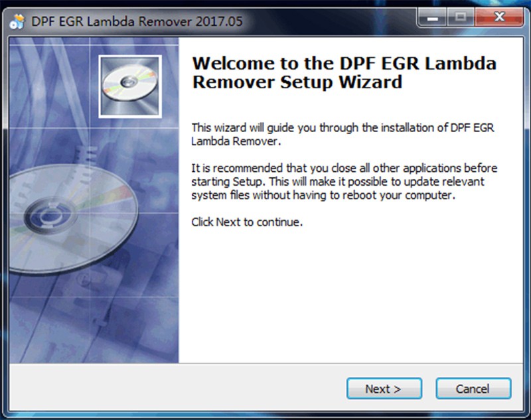The width and height of the screenshot is (531, 420).
Task: Click the small framed CD icon
Action: point(130,87)
